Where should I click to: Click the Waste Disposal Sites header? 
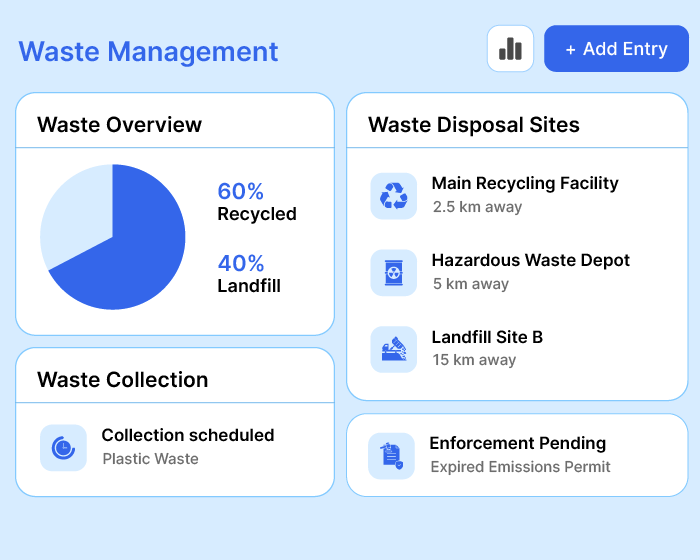(x=473, y=125)
